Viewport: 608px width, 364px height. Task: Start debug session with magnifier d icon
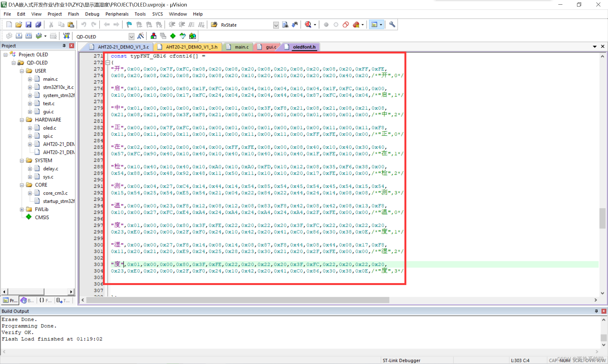tap(308, 25)
